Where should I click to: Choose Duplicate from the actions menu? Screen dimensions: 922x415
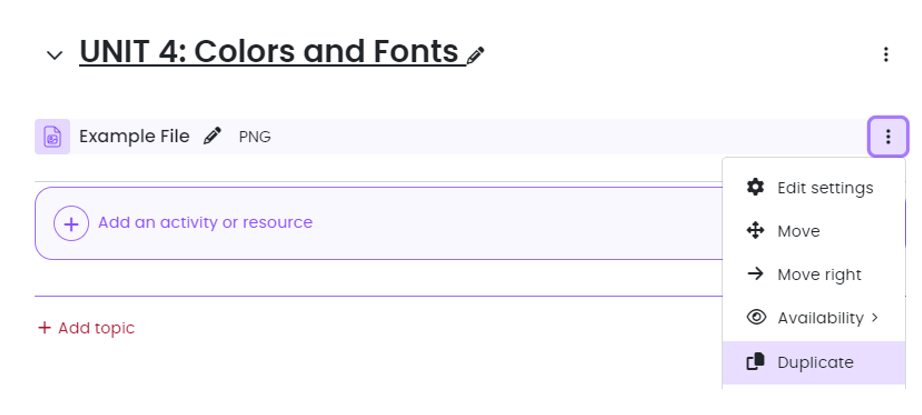(815, 362)
